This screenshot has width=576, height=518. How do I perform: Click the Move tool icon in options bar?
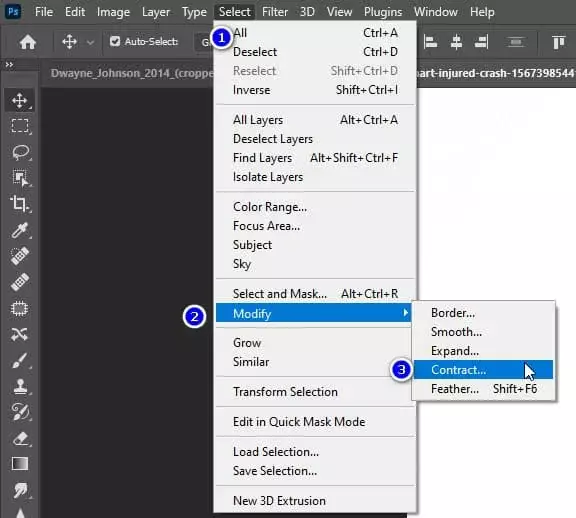[69, 42]
